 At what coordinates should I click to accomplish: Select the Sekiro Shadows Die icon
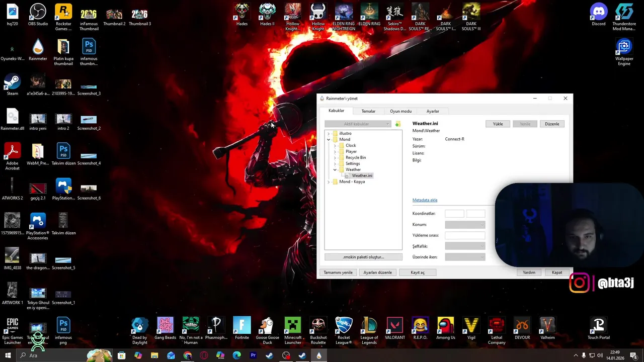[394, 17]
